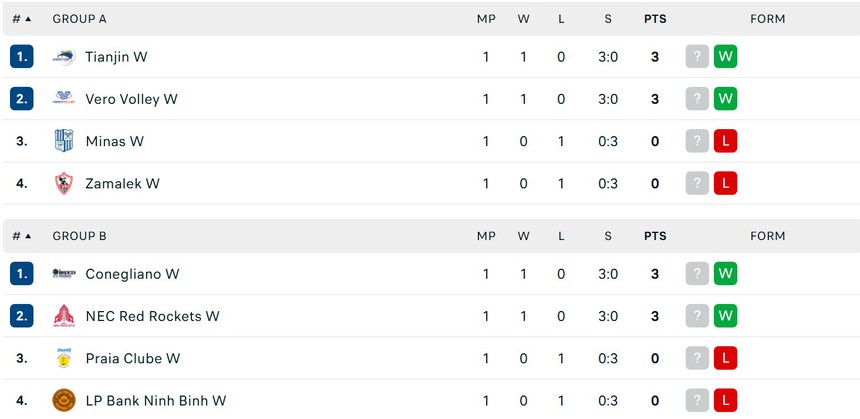Sort Group A by PTS column
Screen dimensions: 860x419
click(x=655, y=19)
